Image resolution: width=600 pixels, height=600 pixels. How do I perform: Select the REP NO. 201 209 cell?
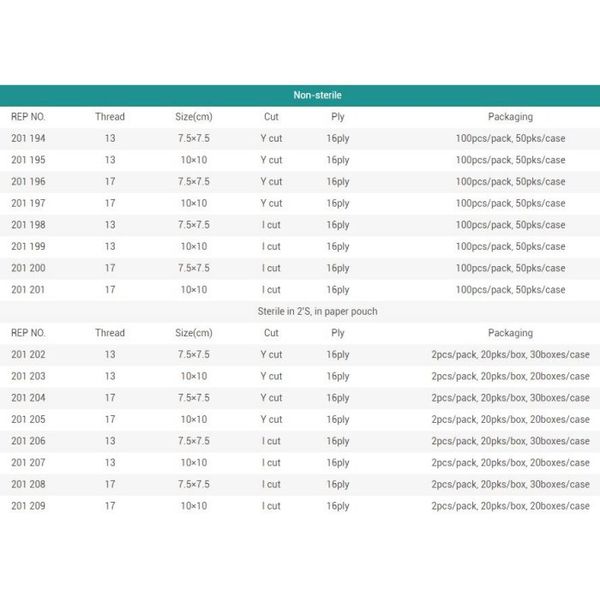(28, 506)
